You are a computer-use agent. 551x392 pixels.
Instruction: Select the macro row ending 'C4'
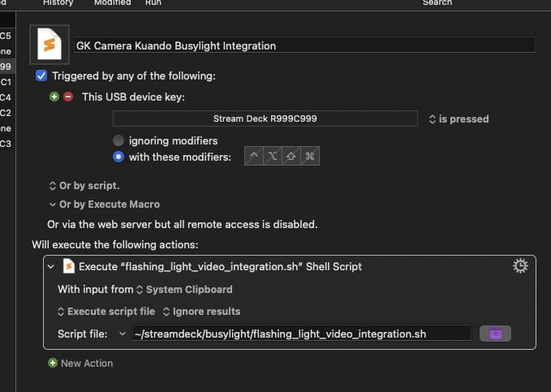[x=7, y=97]
